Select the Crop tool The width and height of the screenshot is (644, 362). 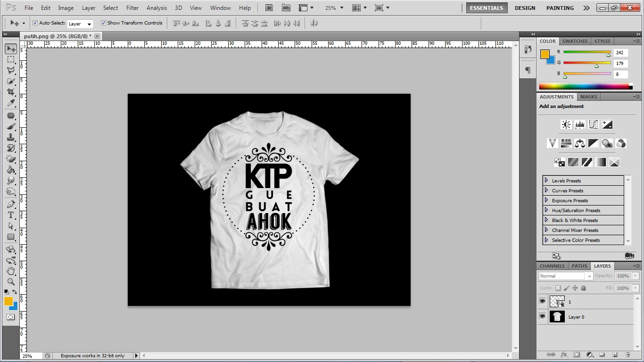(x=11, y=92)
